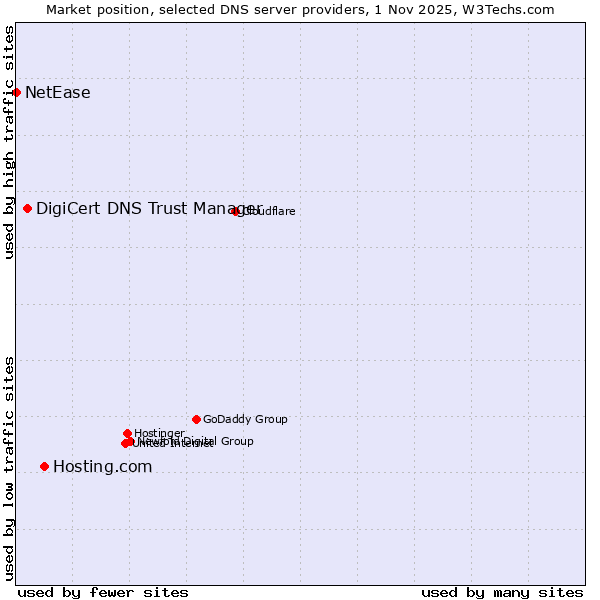Image resolution: width=600 pixels, height=600 pixels.
Task: Click the Hosting.com red diamond marker
Action: (x=44, y=466)
